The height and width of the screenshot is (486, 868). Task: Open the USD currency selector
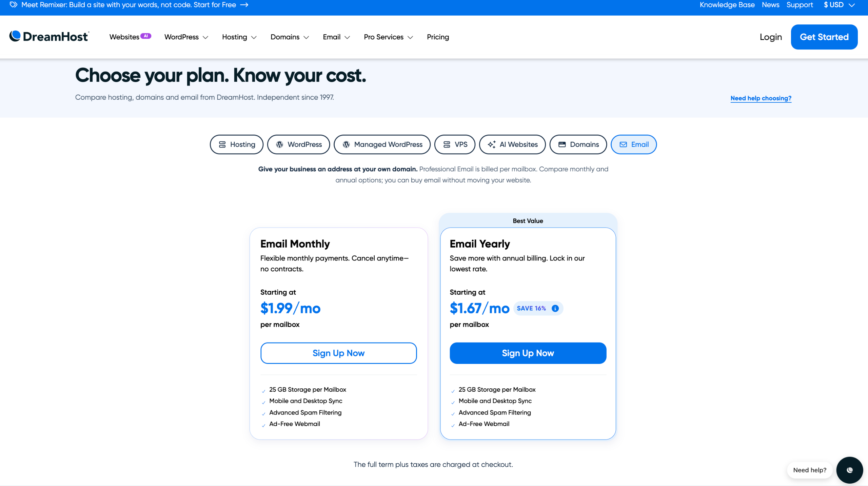pos(839,5)
